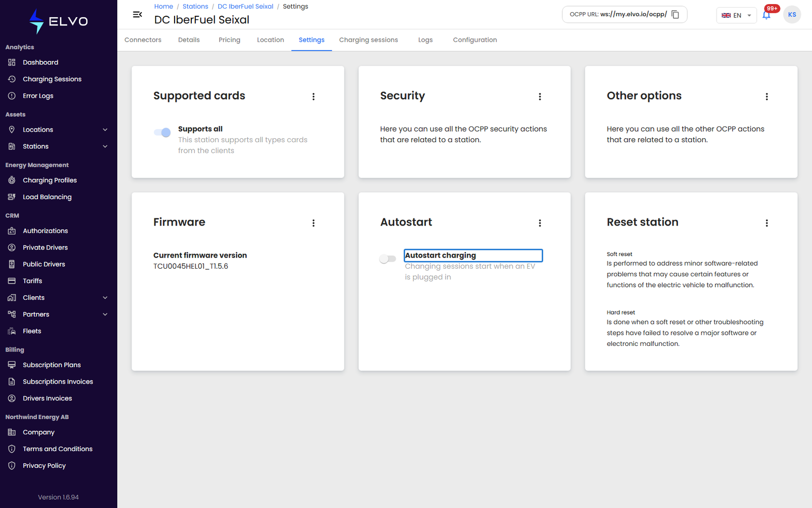
Task: Toggle Supports all cards switch
Action: click(162, 133)
